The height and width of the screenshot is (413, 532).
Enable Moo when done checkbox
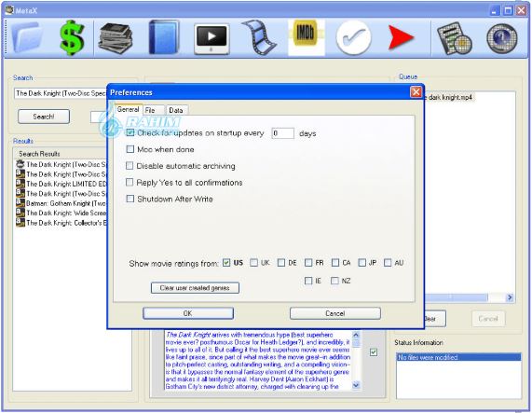[130, 149]
